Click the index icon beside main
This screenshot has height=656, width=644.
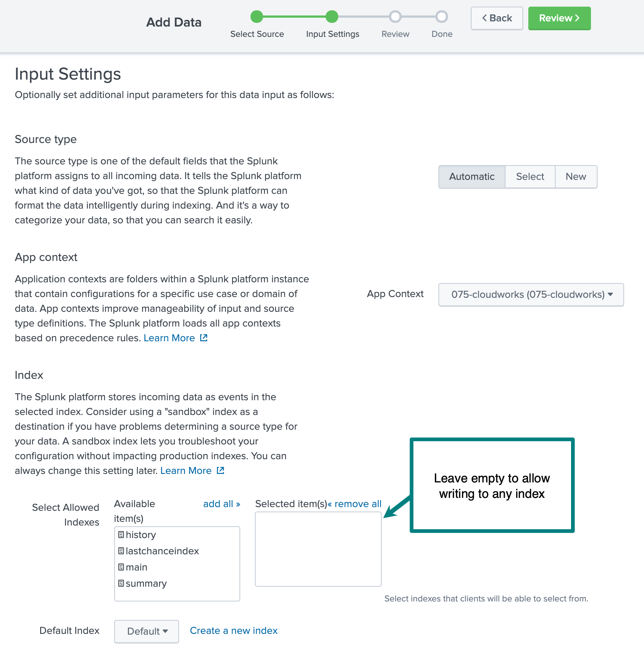click(121, 567)
